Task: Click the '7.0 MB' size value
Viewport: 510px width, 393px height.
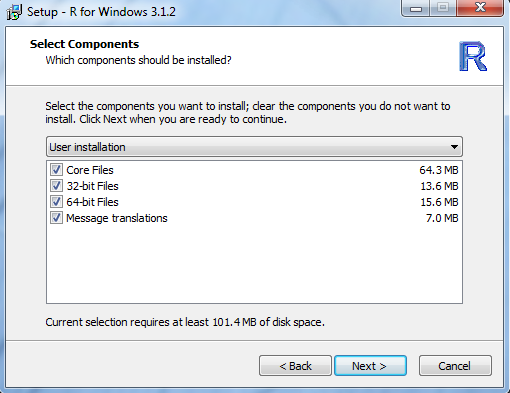Action: [442, 218]
